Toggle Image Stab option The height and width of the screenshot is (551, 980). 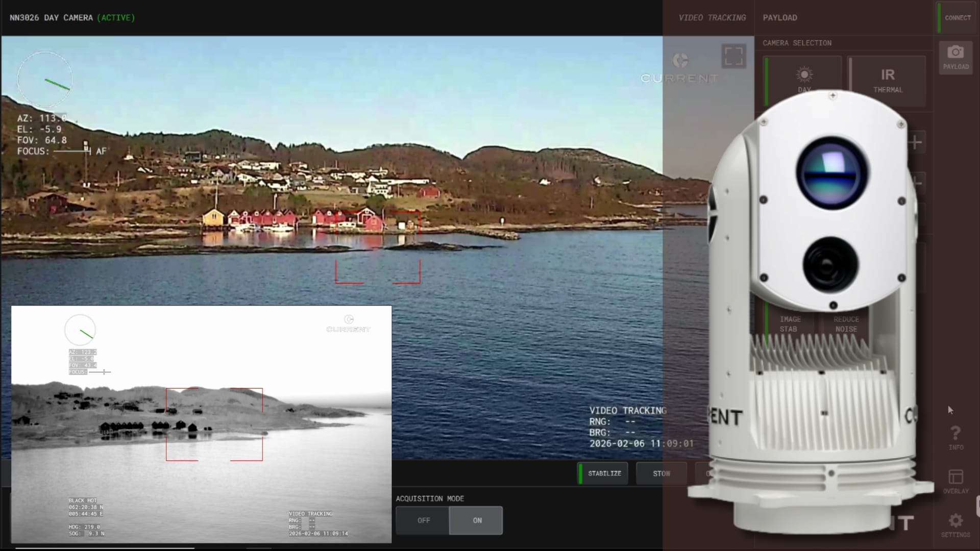point(790,323)
